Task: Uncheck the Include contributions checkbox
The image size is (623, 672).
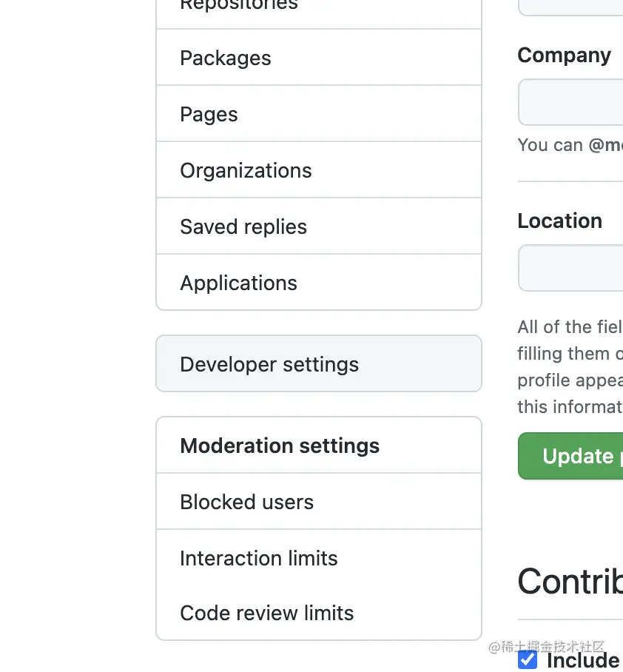Action: (x=528, y=659)
